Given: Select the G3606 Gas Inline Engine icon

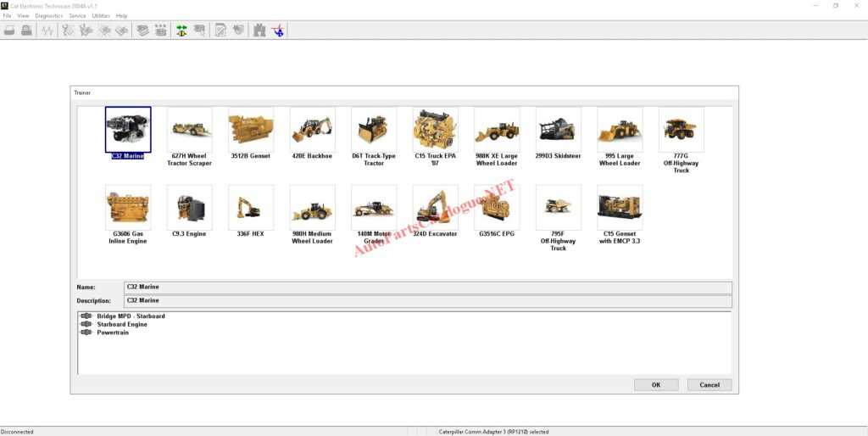Looking at the screenshot, I should tap(127, 207).
